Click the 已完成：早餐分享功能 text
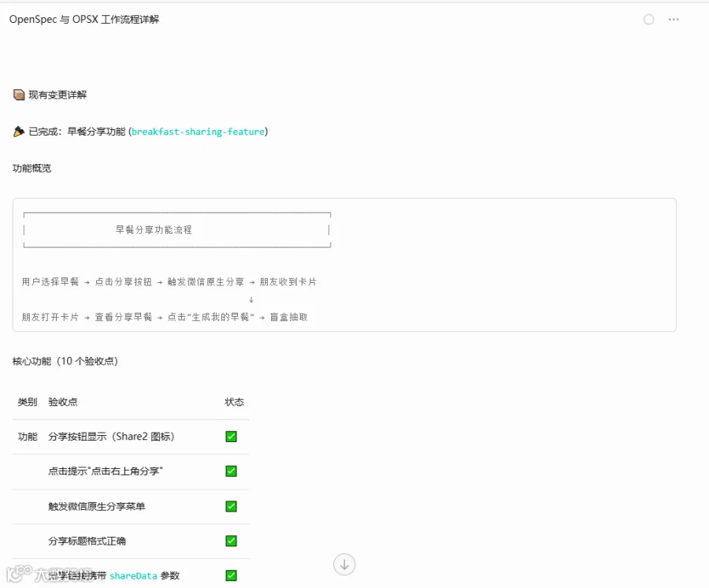The height and width of the screenshot is (588, 709). tap(77, 132)
